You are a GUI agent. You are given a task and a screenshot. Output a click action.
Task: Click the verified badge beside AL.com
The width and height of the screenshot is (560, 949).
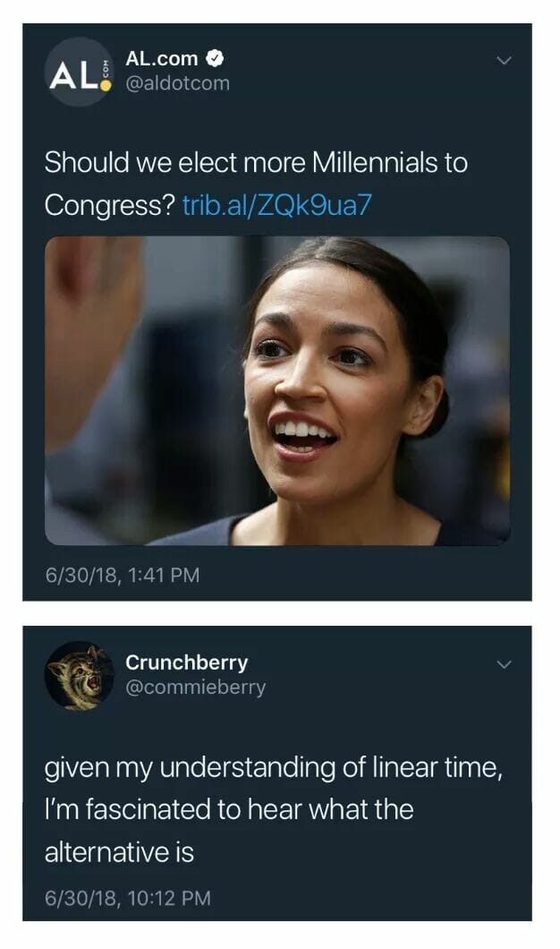coord(216,59)
